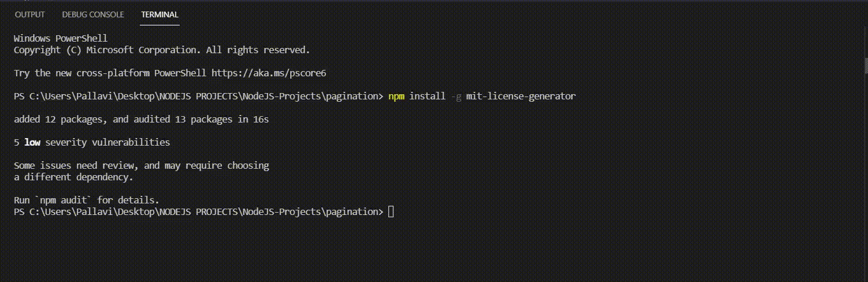Image resolution: width=868 pixels, height=282 pixels.
Task: Click the word "install" in the command
Action: click(427, 96)
